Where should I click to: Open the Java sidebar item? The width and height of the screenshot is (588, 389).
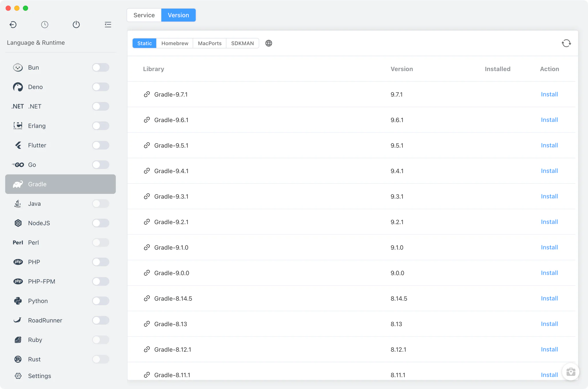pos(60,204)
